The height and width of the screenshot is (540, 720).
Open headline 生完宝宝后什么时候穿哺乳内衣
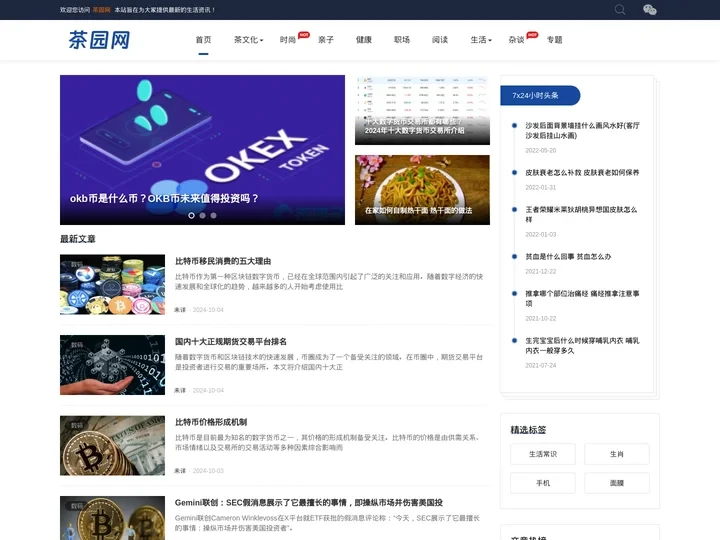click(582, 345)
